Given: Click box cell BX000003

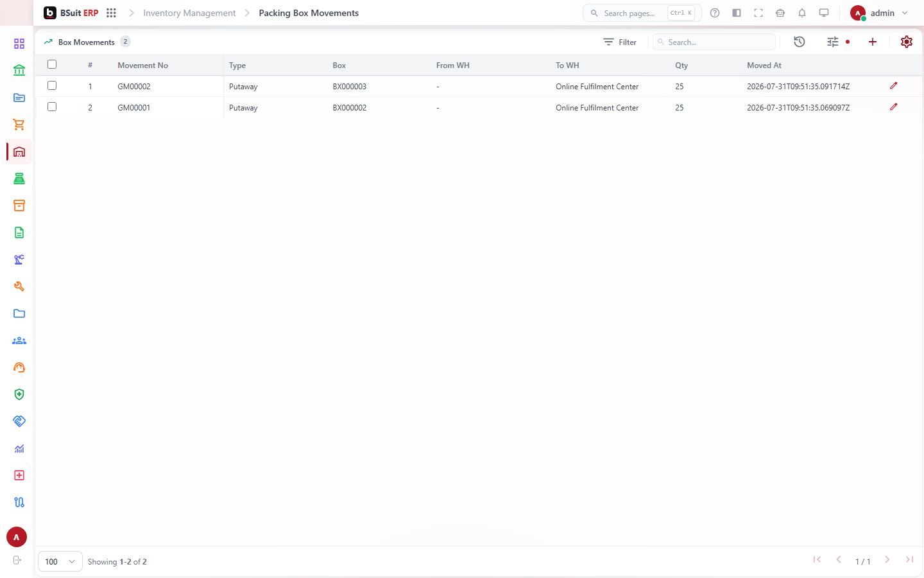Looking at the screenshot, I should click(x=350, y=86).
